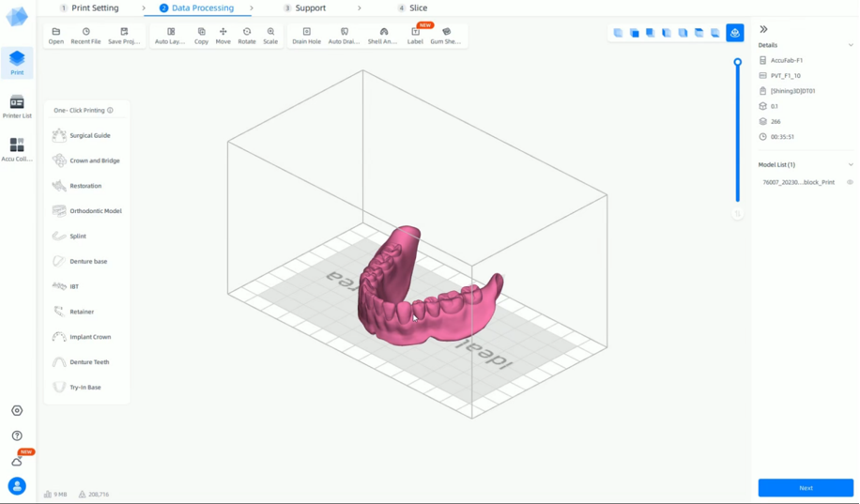Go to the Slice step tab
This screenshot has height=504, width=860.
pyautogui.click(x=412, y=8)
